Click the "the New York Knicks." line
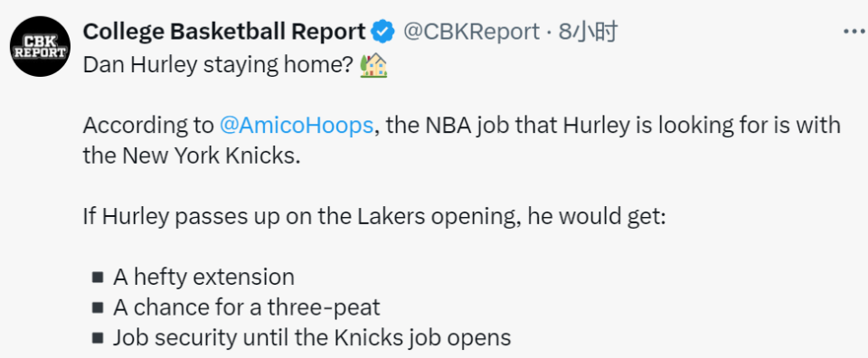The image size is (868, 358). point(192,156)
